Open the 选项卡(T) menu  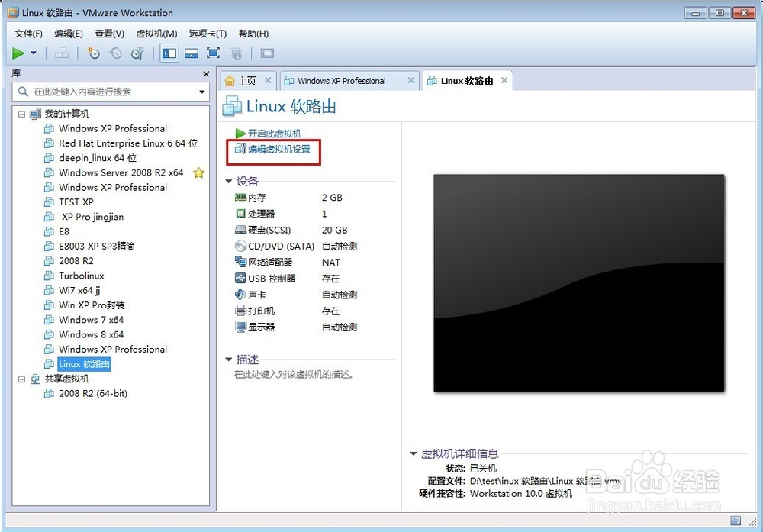[x=208, y=34]
